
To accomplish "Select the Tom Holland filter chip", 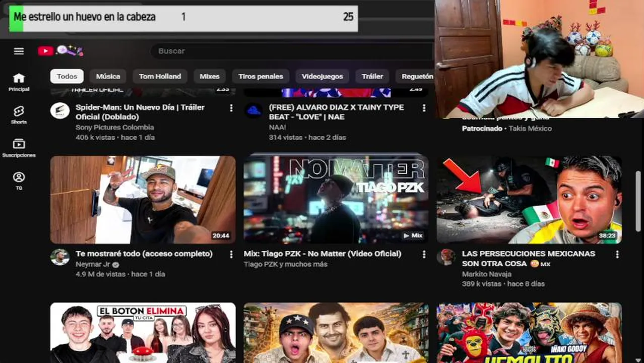I will coord(160,76).
